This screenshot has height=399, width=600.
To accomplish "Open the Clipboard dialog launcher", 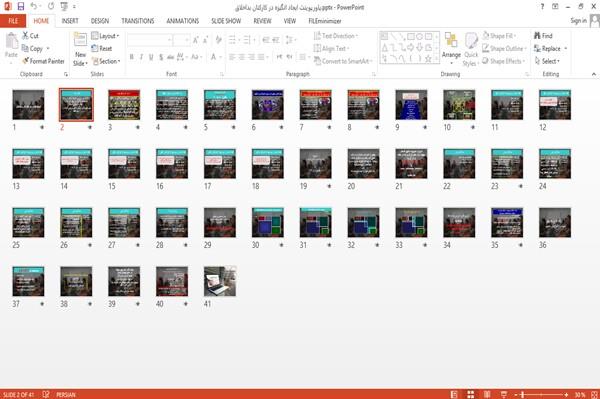I will [x=66, y=74].
